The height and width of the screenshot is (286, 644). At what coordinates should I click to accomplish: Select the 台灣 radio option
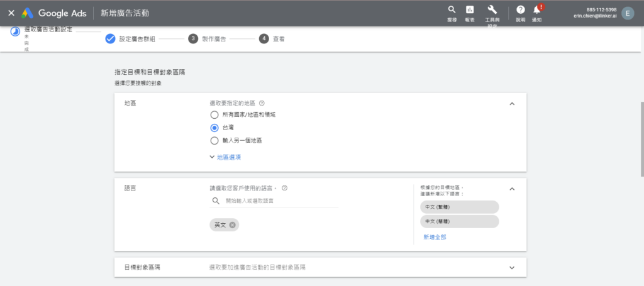coord(214,128)
